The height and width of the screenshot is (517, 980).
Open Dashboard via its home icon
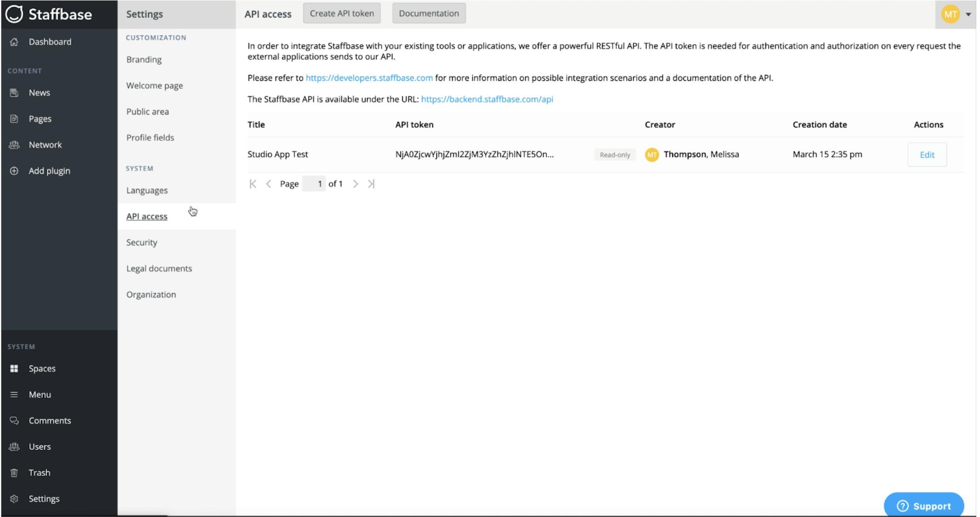(14, 42)
